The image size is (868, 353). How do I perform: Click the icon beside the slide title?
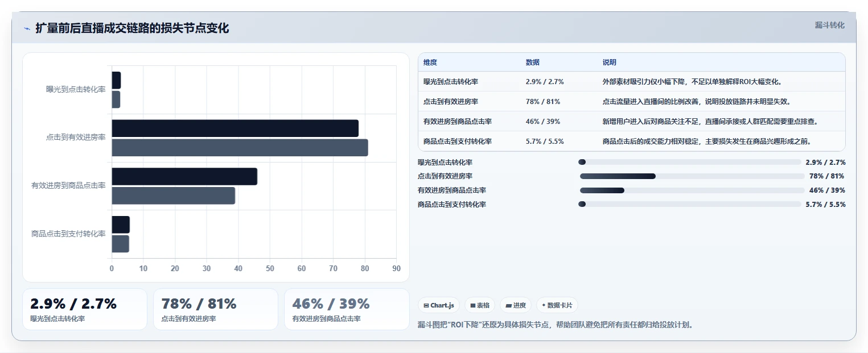[27, 28]
